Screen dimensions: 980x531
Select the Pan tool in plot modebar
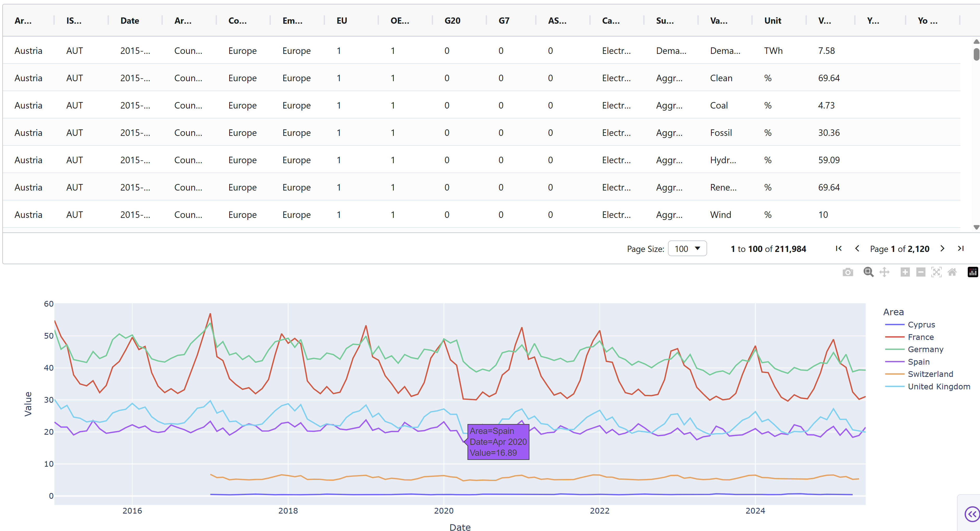(x=884, y=272)
